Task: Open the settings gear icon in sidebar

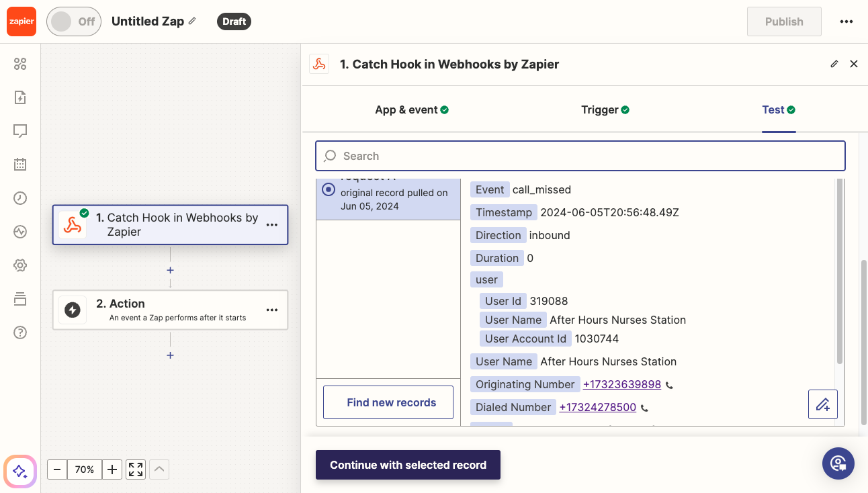Action: [x=20, y=265]
